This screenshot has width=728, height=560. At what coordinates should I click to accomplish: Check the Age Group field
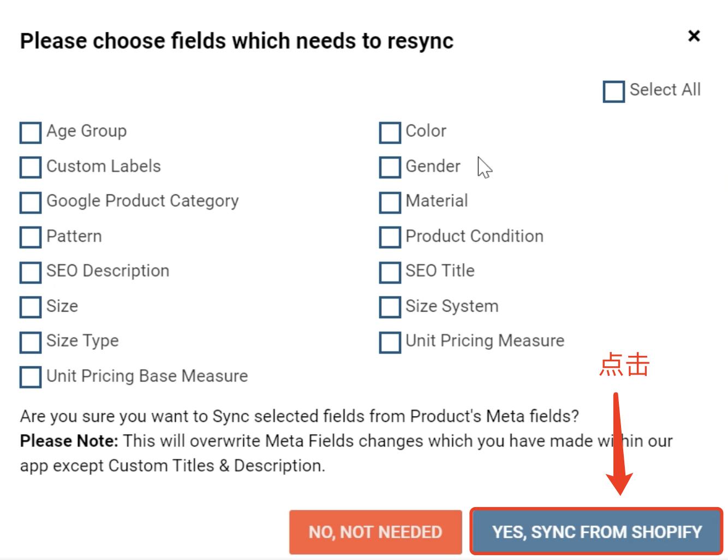click(30, 132)
